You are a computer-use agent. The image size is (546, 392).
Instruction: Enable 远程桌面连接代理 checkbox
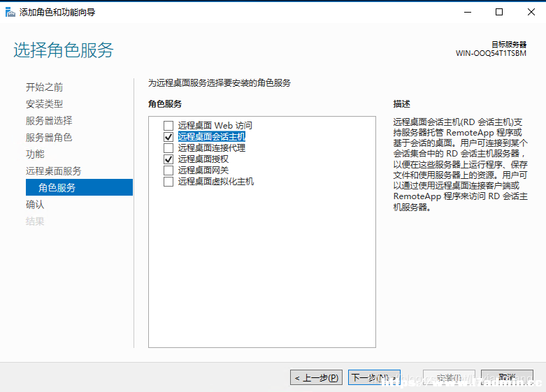point(168,148)
